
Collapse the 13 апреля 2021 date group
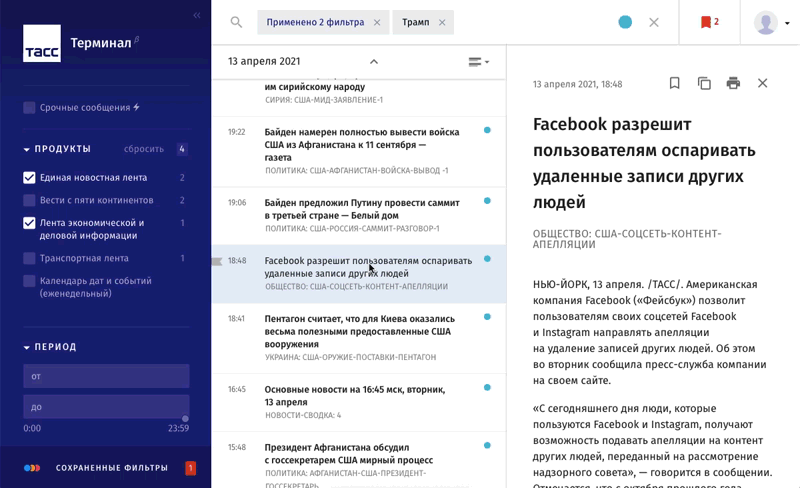click(374, 62)
